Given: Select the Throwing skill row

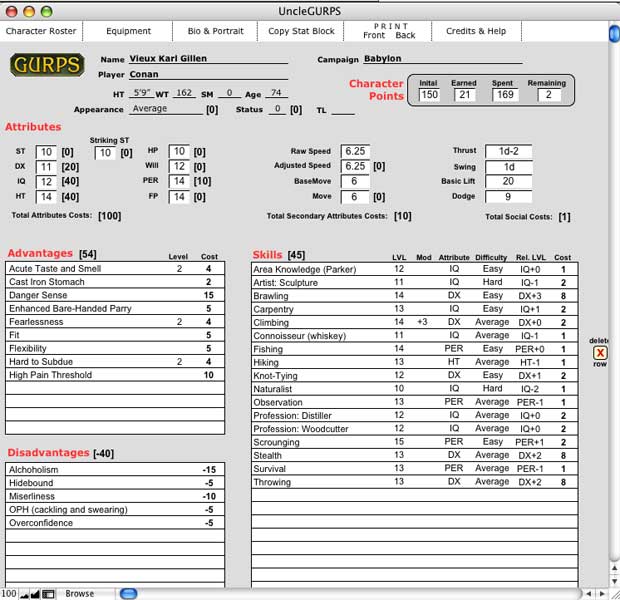Looking at the screenshot, I should click(415, 482).
